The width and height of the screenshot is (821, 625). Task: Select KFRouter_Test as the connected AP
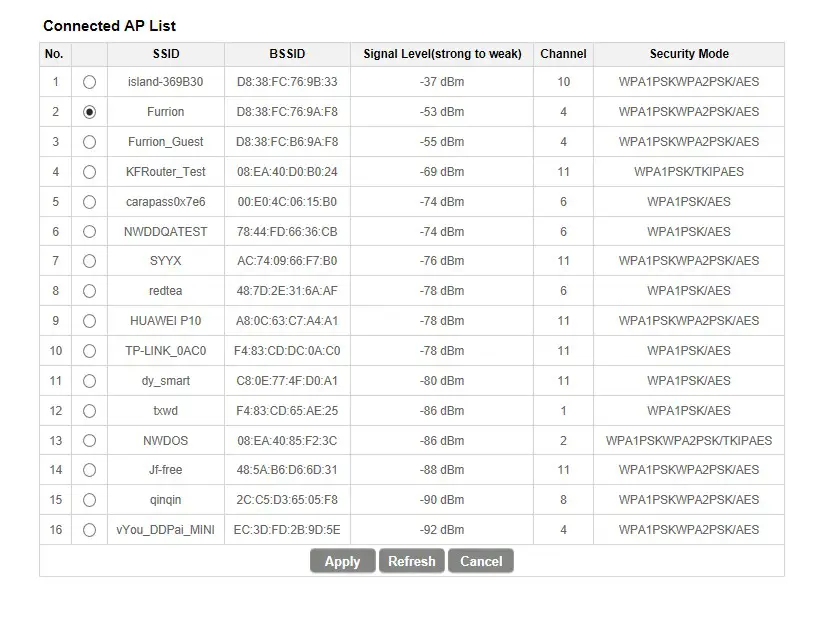pyautogui.click(x=89, y=172)
